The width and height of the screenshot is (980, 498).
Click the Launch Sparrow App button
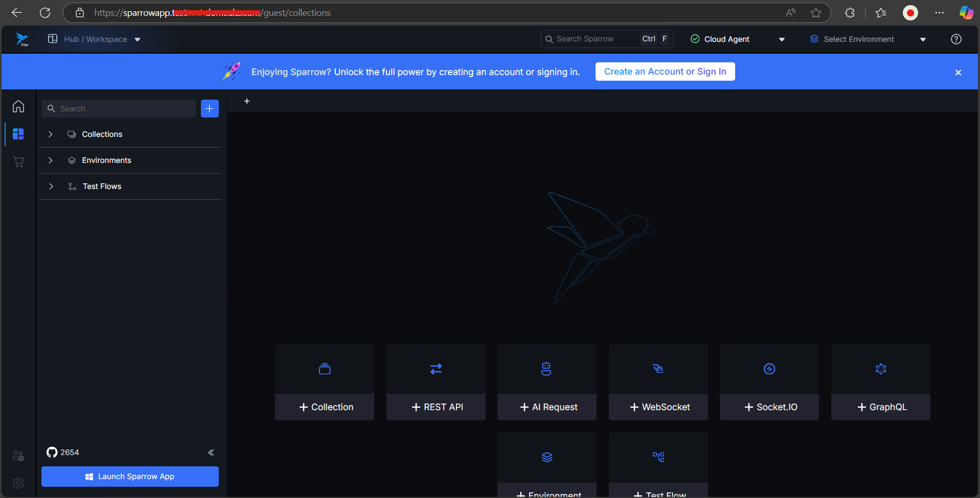130,476
